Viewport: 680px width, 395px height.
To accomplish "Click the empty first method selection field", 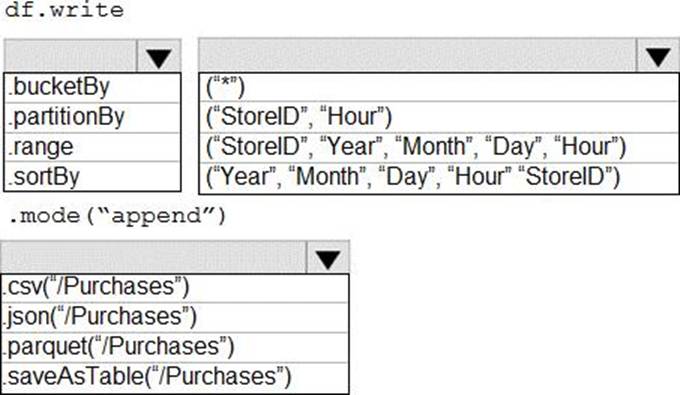I will [x=70, y=56].
